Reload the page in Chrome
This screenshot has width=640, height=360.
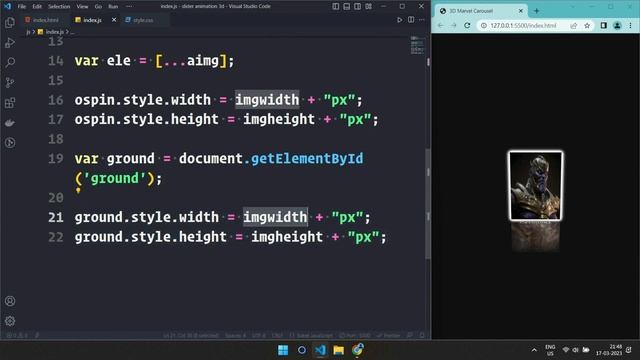(467, 25)
